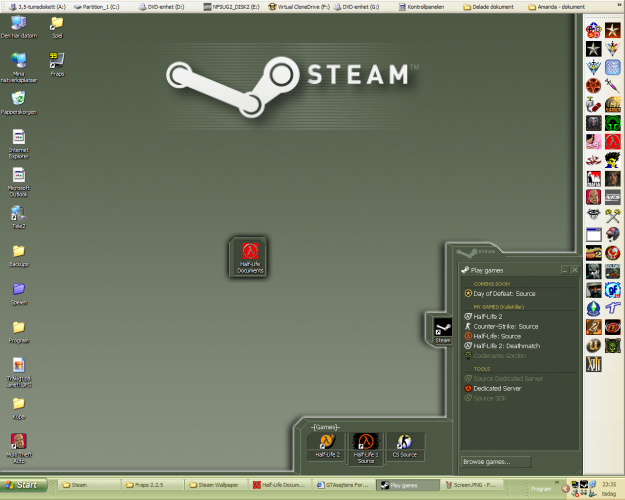Open the Spel folder on desktop

56,25
